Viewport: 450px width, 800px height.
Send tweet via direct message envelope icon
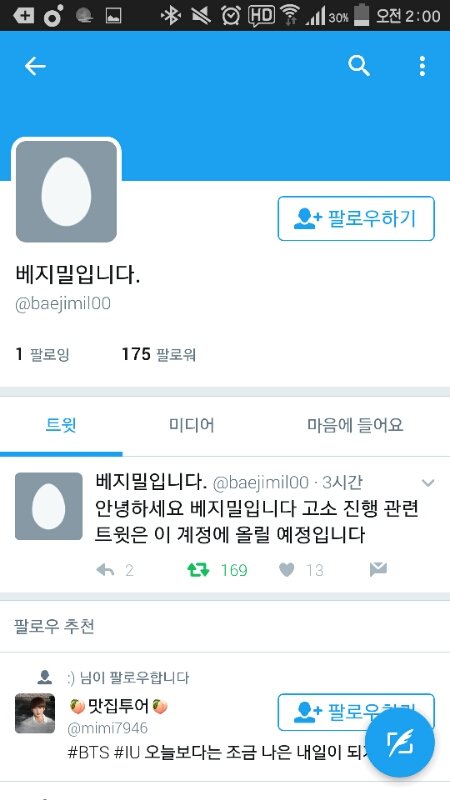(378, 569)
